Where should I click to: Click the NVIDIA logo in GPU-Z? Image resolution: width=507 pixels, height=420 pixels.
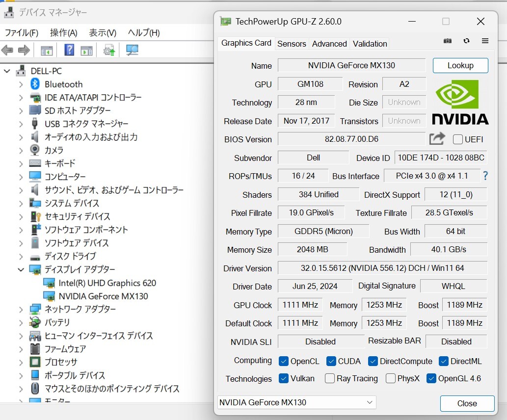coord(460,103)
